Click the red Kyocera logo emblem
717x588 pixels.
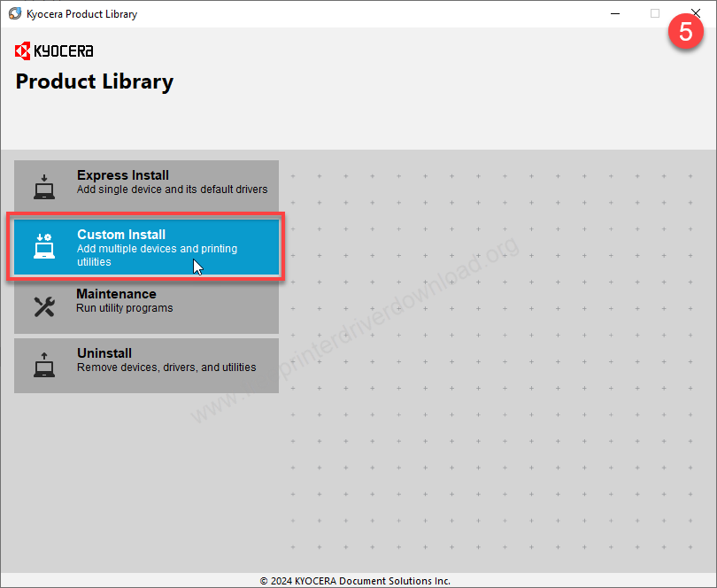pos(23,50)
